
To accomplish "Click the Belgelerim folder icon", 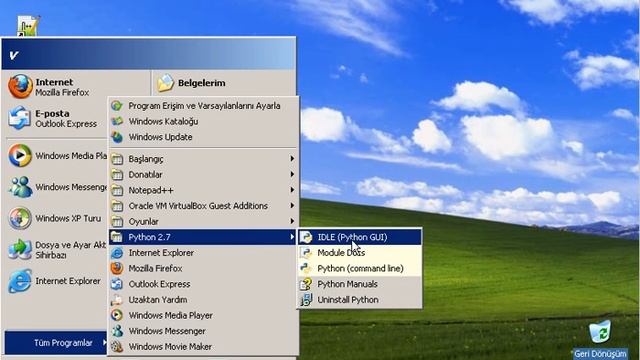I will point(166,83).
